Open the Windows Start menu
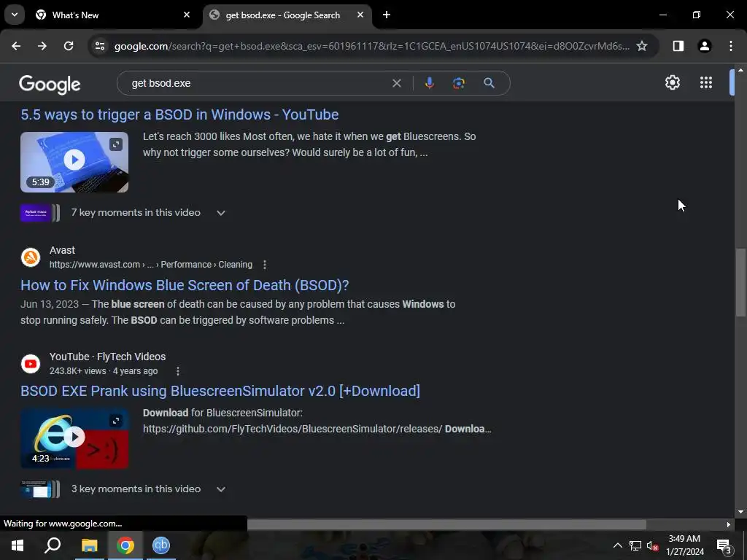 click(x=18, y=545)
